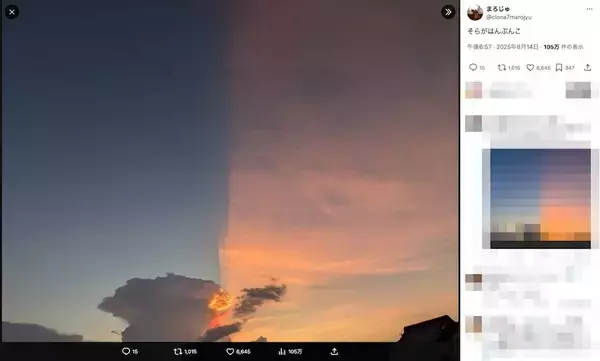Like the post using the sidebar heart icon
600x361 pixels.
[x=530, y=67]
